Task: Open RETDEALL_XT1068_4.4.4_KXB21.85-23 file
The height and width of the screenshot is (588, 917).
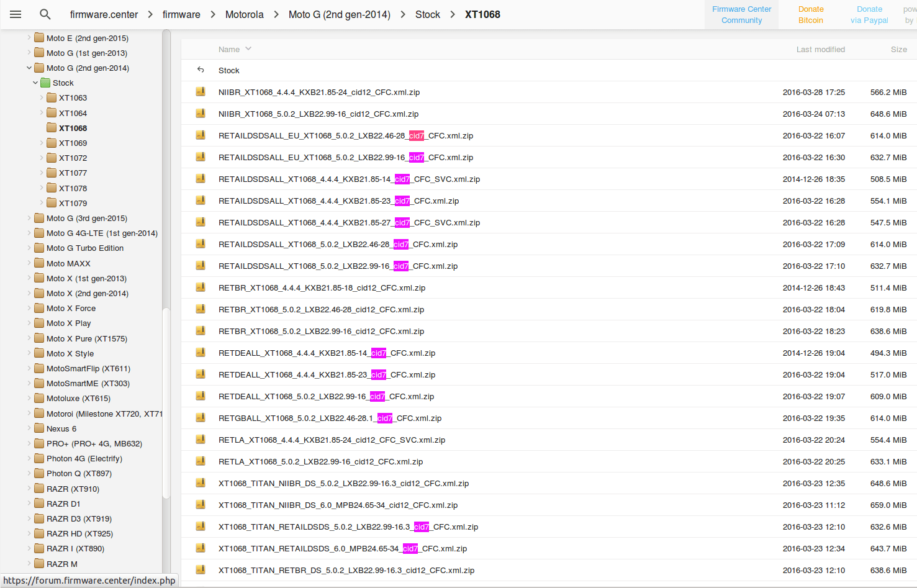Action: pyautogui.click(x=327, y=374)
